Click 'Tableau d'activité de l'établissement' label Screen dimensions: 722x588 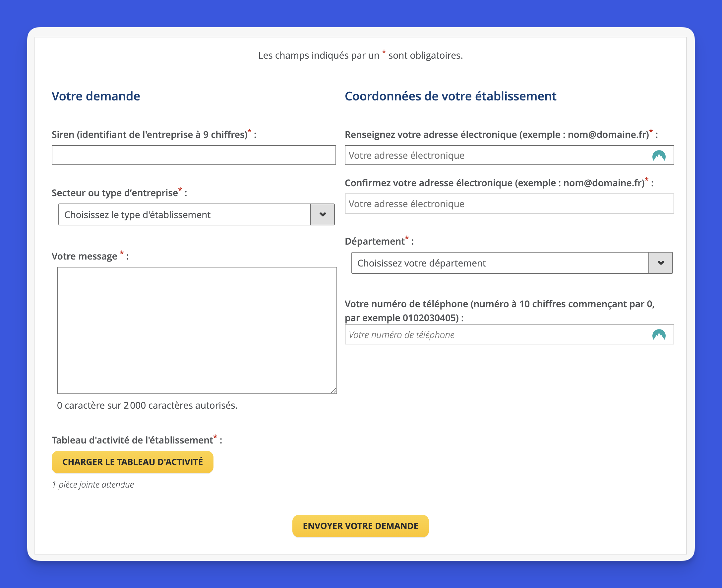132,440
